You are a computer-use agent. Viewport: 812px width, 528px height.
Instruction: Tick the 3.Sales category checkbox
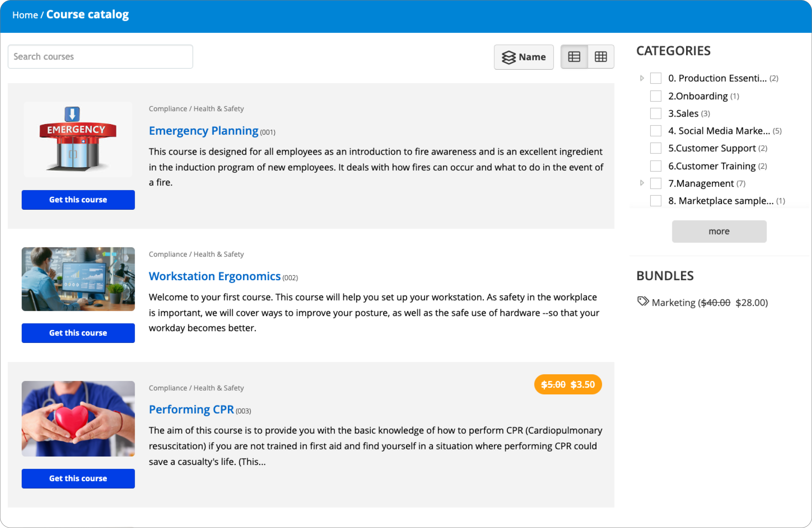click(x=656, y=113)
